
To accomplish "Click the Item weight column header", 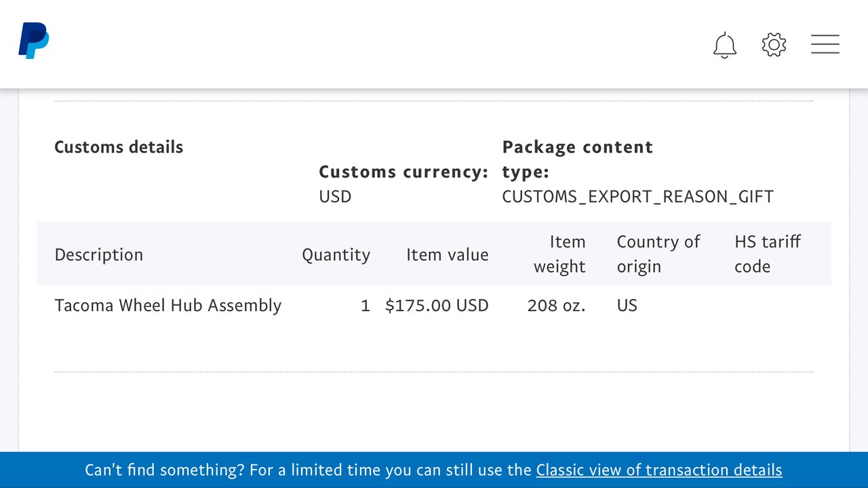I will point(559,254).
